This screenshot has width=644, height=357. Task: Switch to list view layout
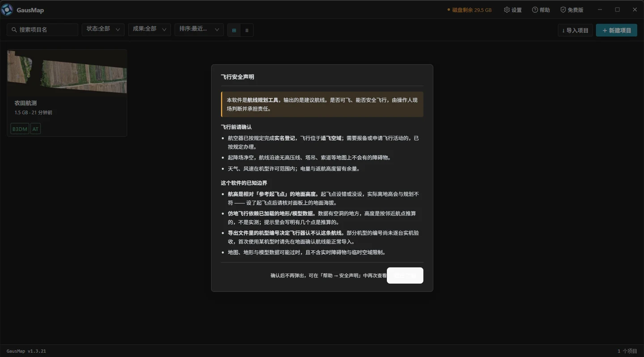(247, 30)
